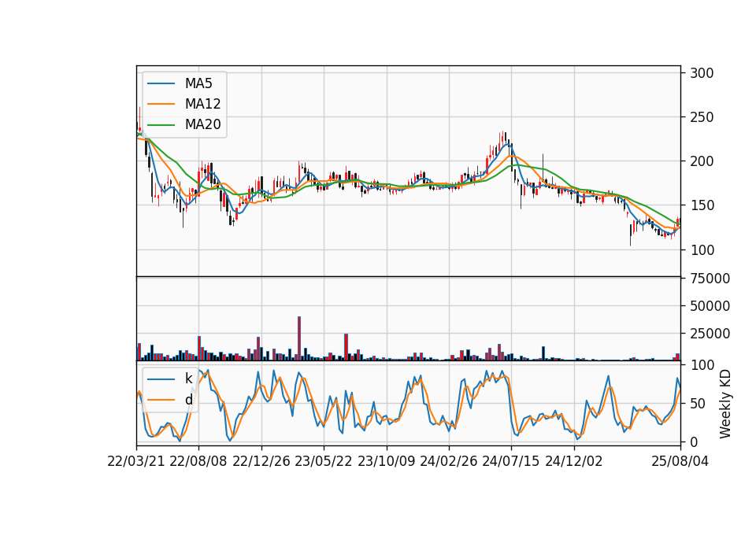
Task: Click the 50 tick on KD axis
Action: [x=698, y=403]
